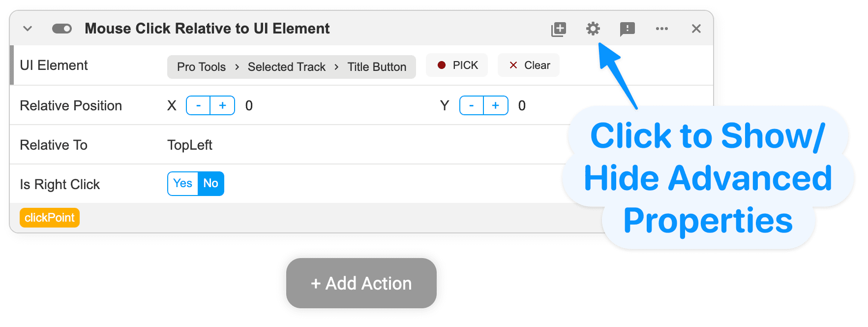Open the comment bubble icon
The width and height of the screenshot is (868, 327).
[x=628, y=29]
